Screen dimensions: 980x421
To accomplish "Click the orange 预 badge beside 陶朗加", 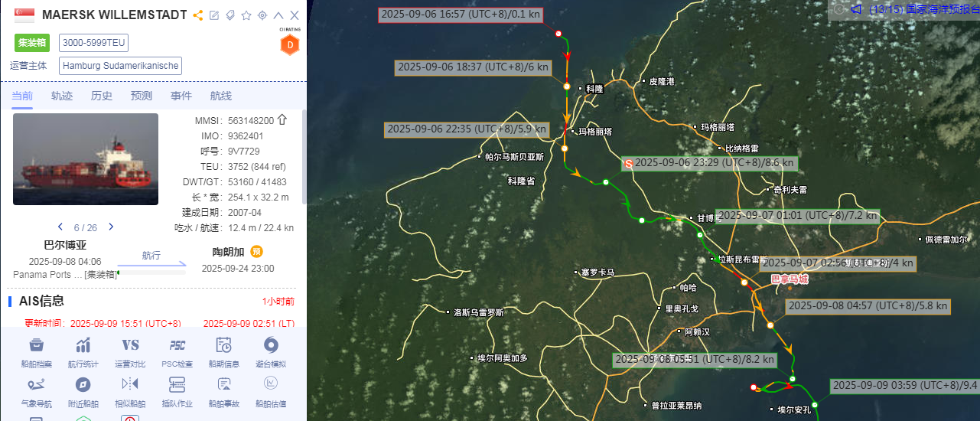I will click(x=257, y=251).
